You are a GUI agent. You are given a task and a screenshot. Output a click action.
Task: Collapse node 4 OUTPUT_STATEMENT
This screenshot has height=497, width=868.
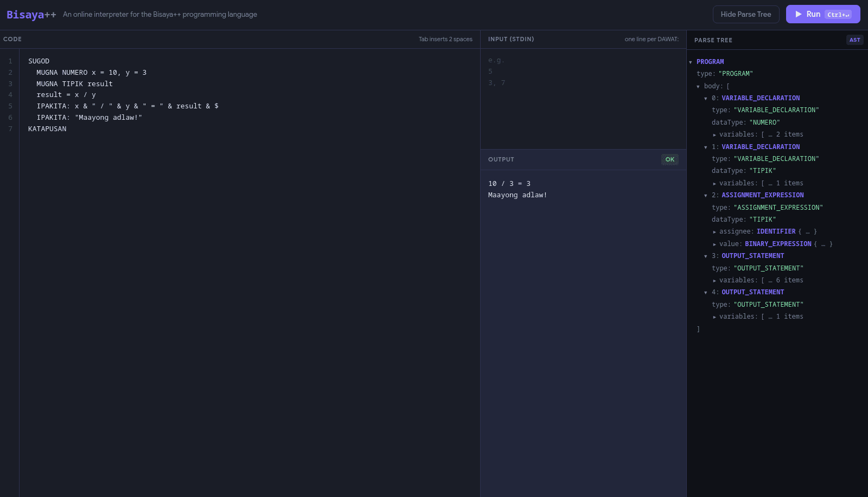(x=706, y=293)
